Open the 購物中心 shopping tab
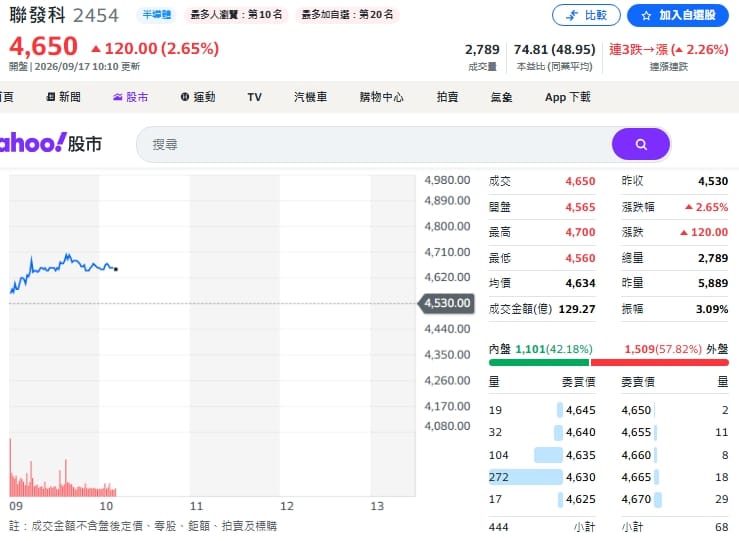 pos(381,97)
